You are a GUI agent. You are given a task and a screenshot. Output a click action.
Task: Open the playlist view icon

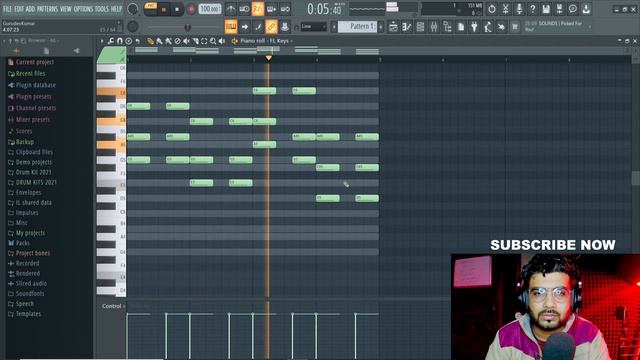tap(393, 27)
